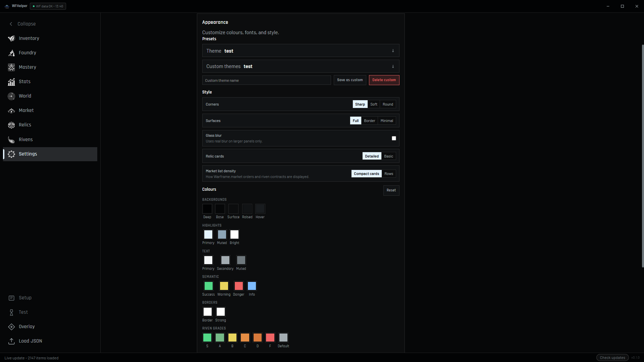Open the Load JSON page
The width and height of the screenshot is (644, 362).
(50, 341)
